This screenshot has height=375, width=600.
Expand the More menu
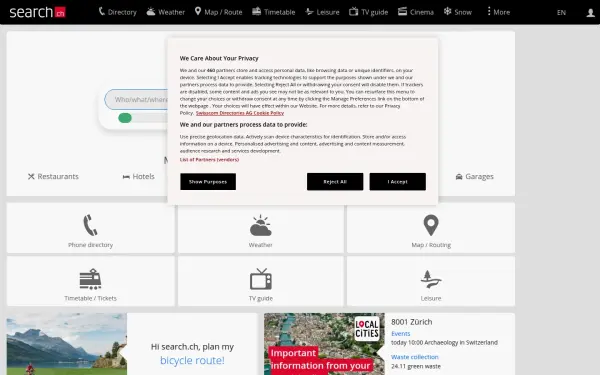pyautogui.click(x=498, y=12)
